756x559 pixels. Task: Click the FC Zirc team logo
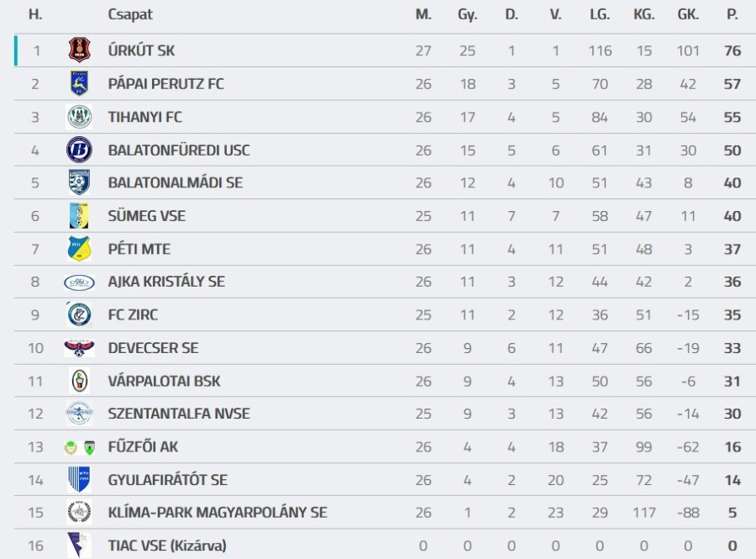pos(79,314)
